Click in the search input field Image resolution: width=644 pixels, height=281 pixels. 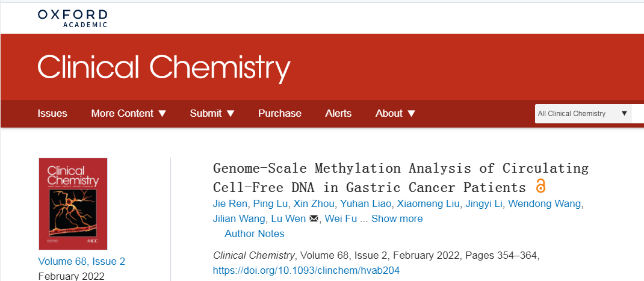coord(637,113)
